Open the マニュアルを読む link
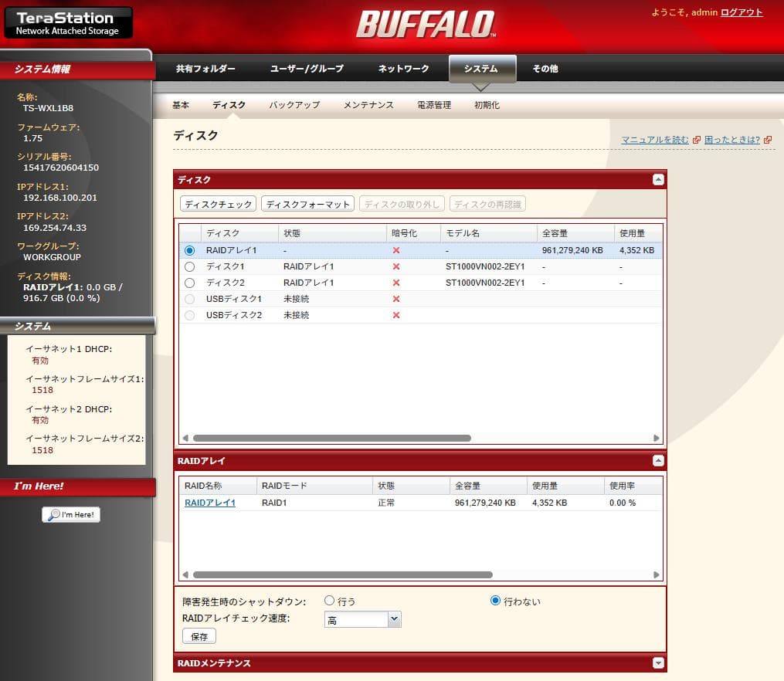Image resolution: width=784 pixels, height=681 pixels. 654,140
